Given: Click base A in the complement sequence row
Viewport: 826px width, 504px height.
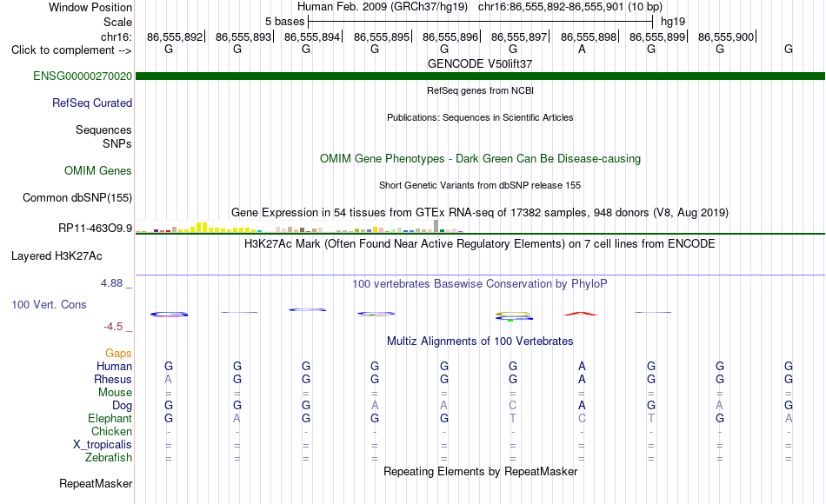Looking at the screenshot, I should [582, 50].
